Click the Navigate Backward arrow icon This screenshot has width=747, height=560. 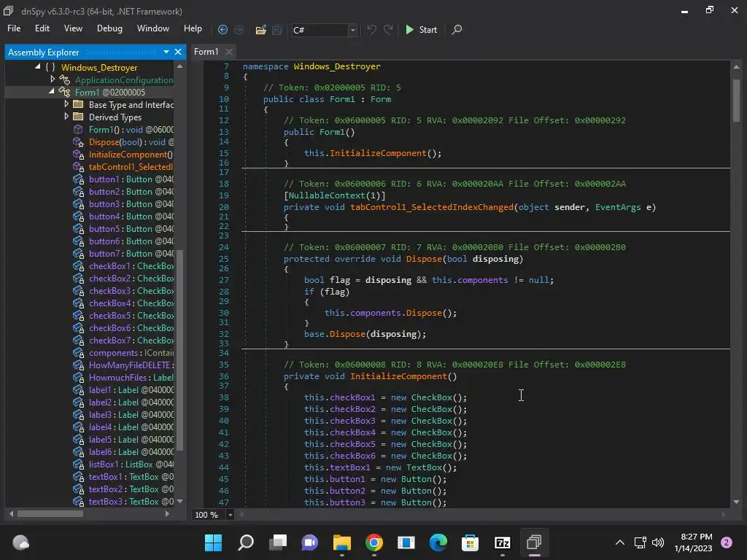[222, 29]
